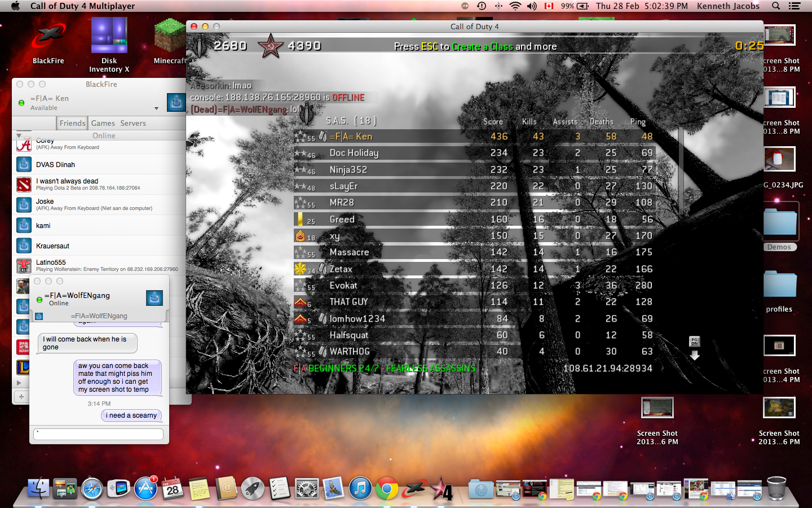The width and height of the screenshot is (812, 508).
Task: Open Launchpad rocket icon in the Dock
Action: coord(253,489)
